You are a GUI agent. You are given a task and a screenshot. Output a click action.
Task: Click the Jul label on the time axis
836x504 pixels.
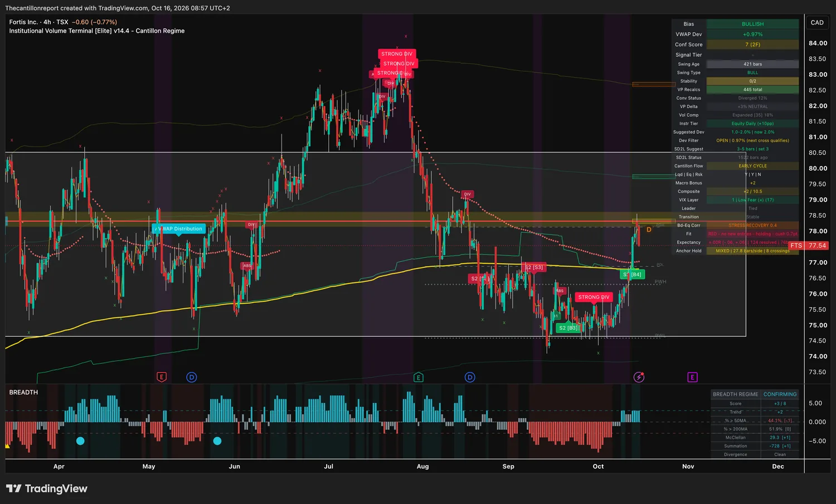(x=329, y=467)
